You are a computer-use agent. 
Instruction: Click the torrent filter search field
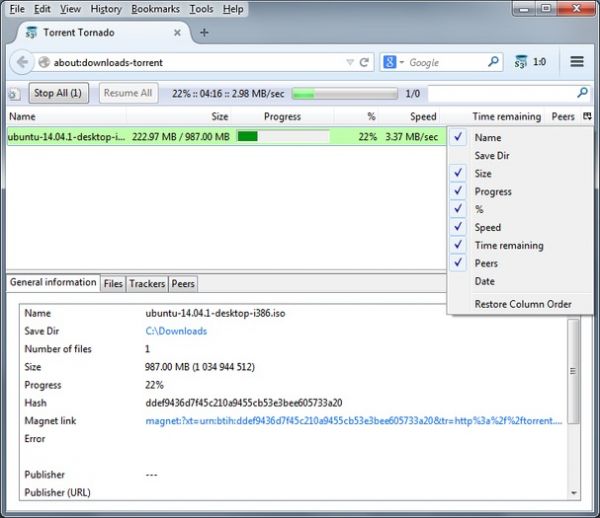point(508,93)
